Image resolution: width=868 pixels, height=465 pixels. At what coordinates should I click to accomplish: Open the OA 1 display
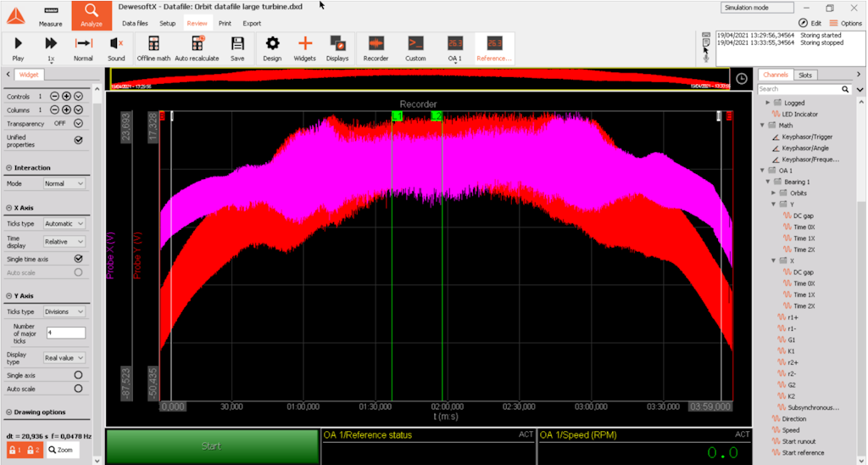click(x=455, y=48)
